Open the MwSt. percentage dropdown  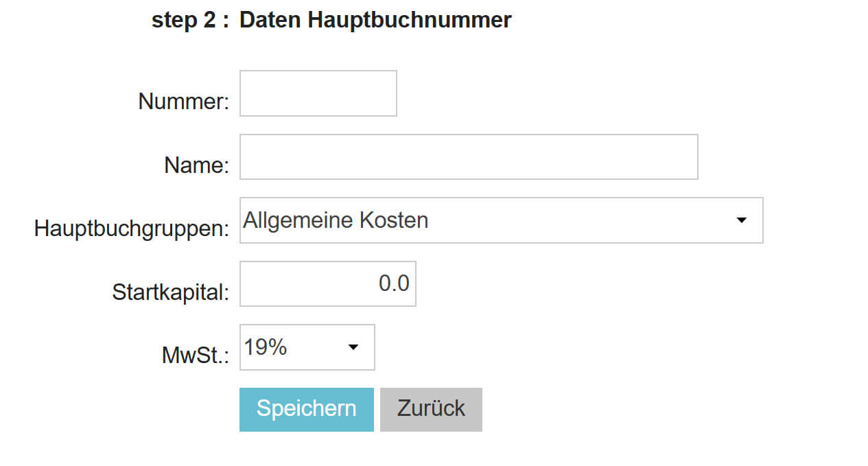[x=307, y=347]
